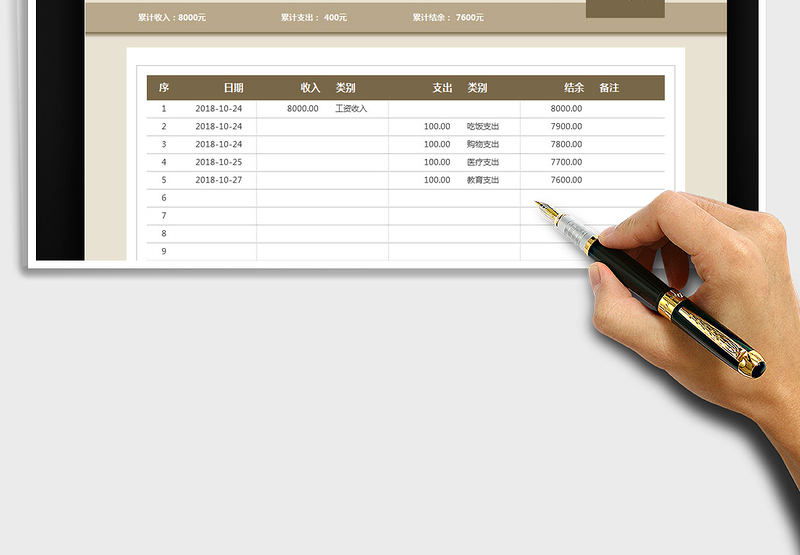Select row number 7 in 序 column
The width and height of the screenshot is (800, 555).
164,216
